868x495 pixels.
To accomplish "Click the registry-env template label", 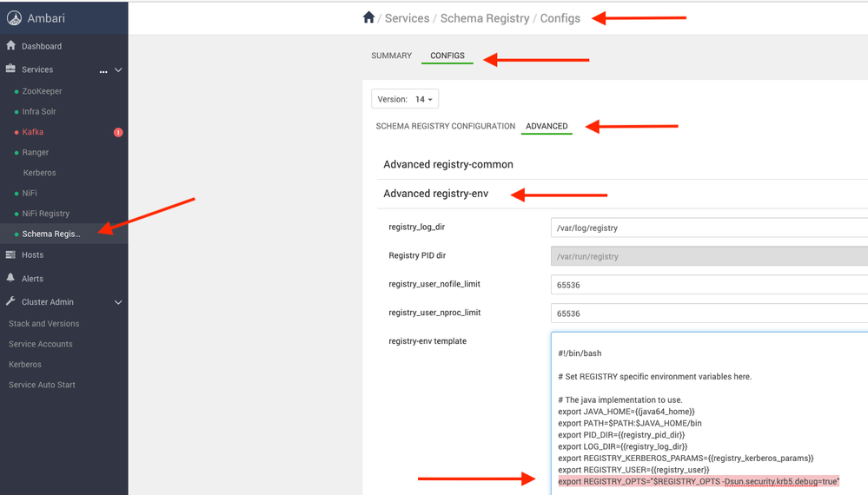I will (427, 341).
